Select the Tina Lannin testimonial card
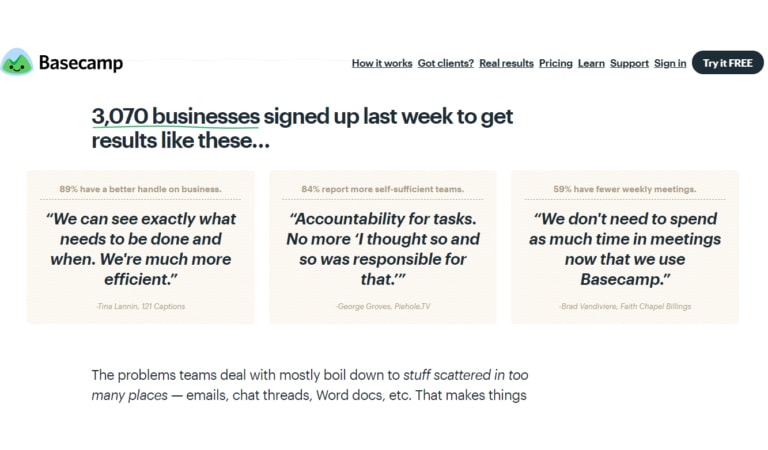Viewport: 768px width, 450px height. 141,247
